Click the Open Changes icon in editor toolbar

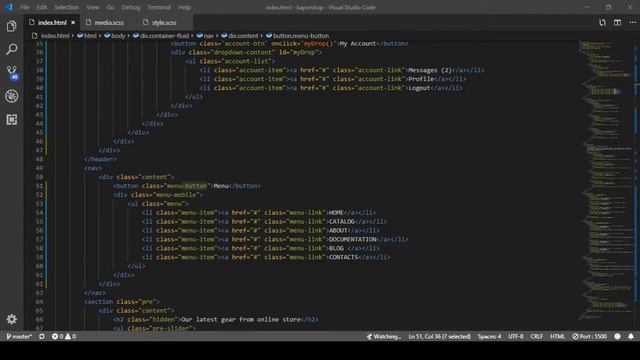click(602, 22)
